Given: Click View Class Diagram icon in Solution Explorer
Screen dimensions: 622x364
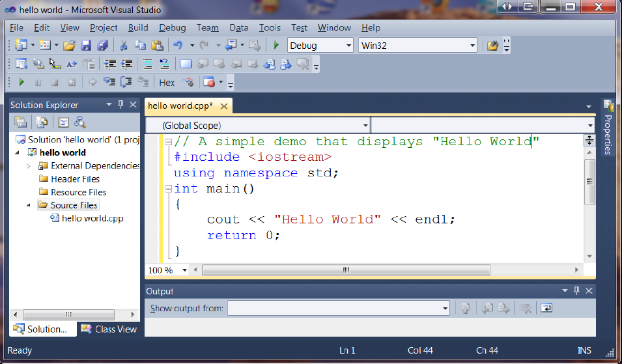Looking at the screenshot, I should pos(79,122).
